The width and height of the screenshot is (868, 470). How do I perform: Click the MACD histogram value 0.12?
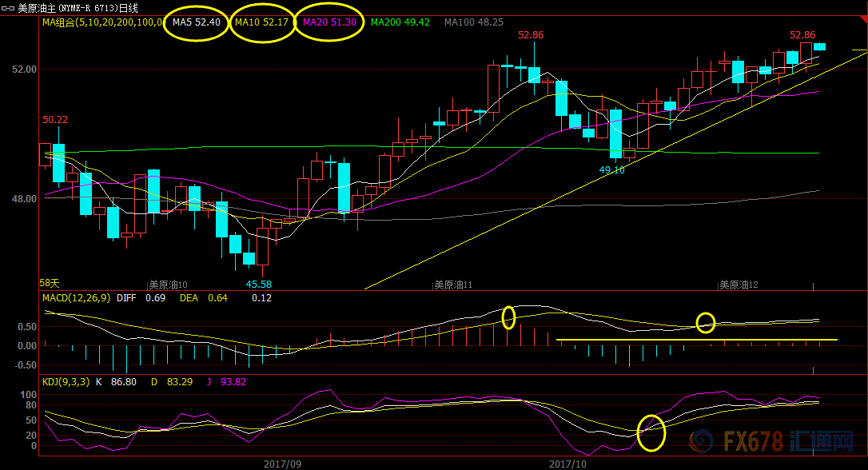pyautogui.click(x=262, y=298)
